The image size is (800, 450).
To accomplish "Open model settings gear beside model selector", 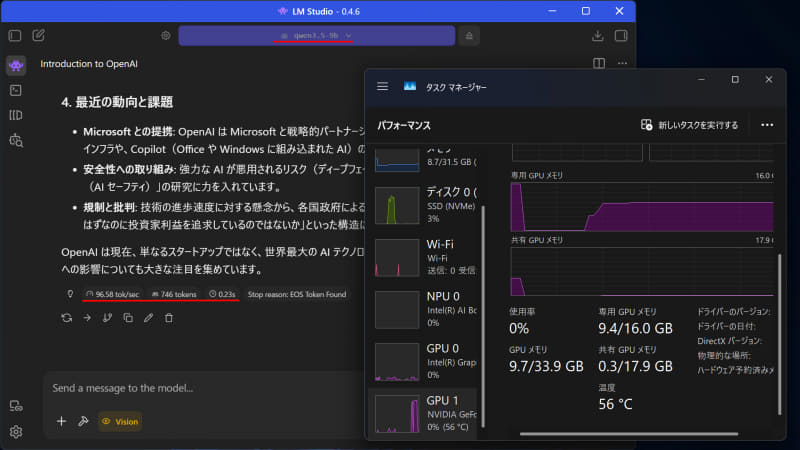I will pyautogui.click(x=166, y=36).
